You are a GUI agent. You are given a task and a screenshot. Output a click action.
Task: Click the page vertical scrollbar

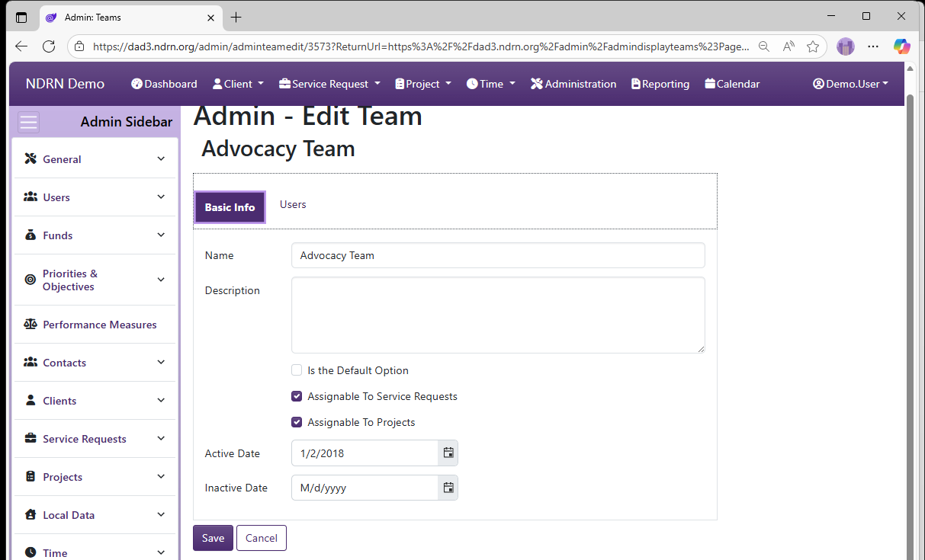(911, 328)
